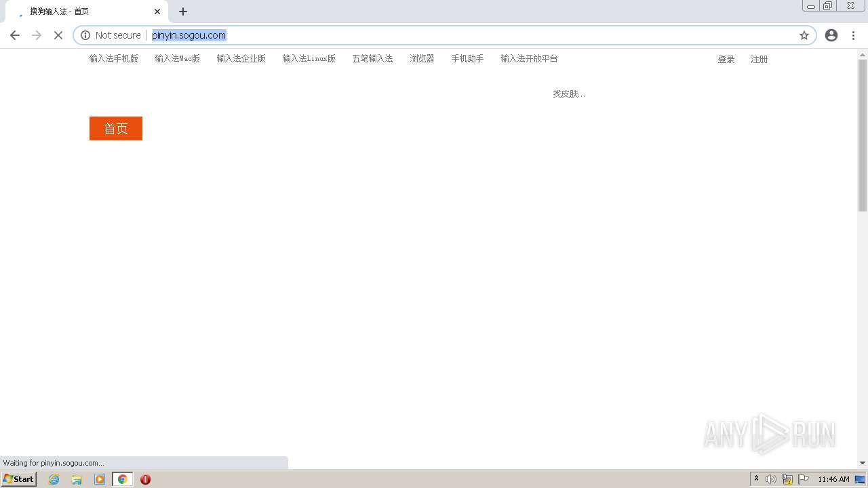This screenshot has height=488, width=868.
Task: Open 五笔输入法 link
Action: point(372,59)
